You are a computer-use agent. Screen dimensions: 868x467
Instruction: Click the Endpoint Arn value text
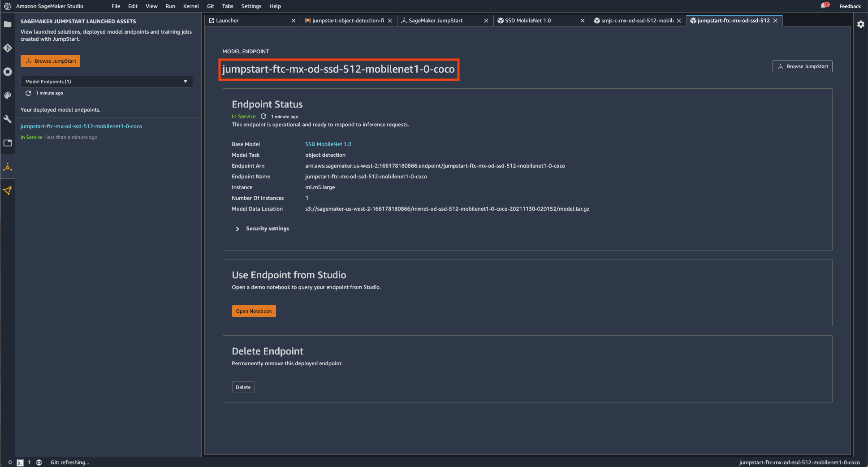tap(435, 166)
